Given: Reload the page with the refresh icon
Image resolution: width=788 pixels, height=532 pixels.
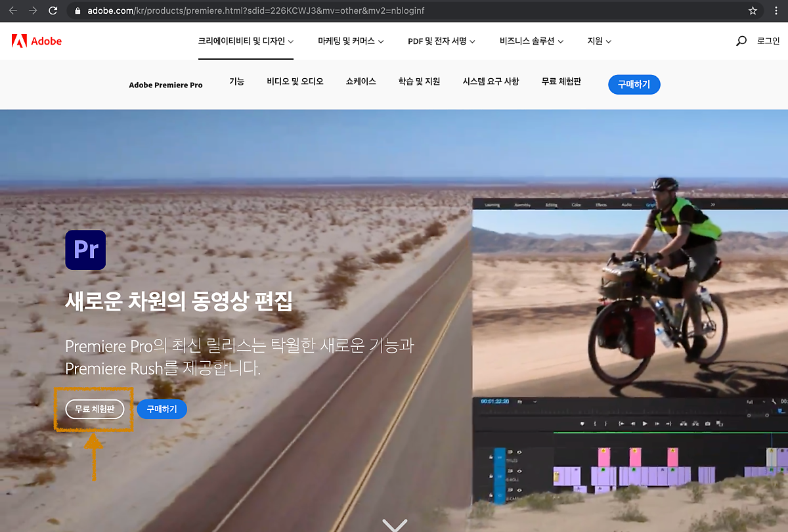Looking at the screenshot, I should [53, 11].
